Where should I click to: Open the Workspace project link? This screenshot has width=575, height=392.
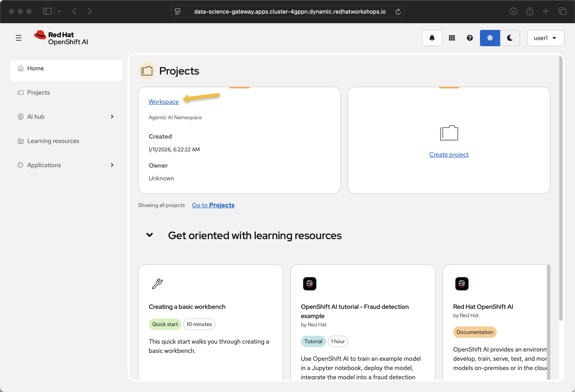163,101
